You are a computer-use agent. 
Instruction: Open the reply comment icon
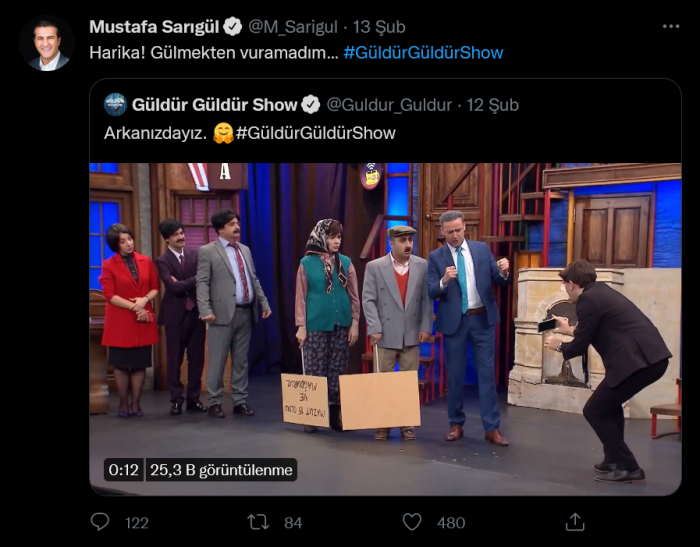tap(100, 522)
